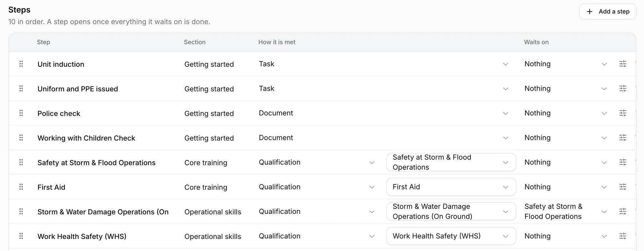This screenshot has width=644, height=251.
Task: Click Police check step name
Action: pyautogui.click(x=59, y=113)
